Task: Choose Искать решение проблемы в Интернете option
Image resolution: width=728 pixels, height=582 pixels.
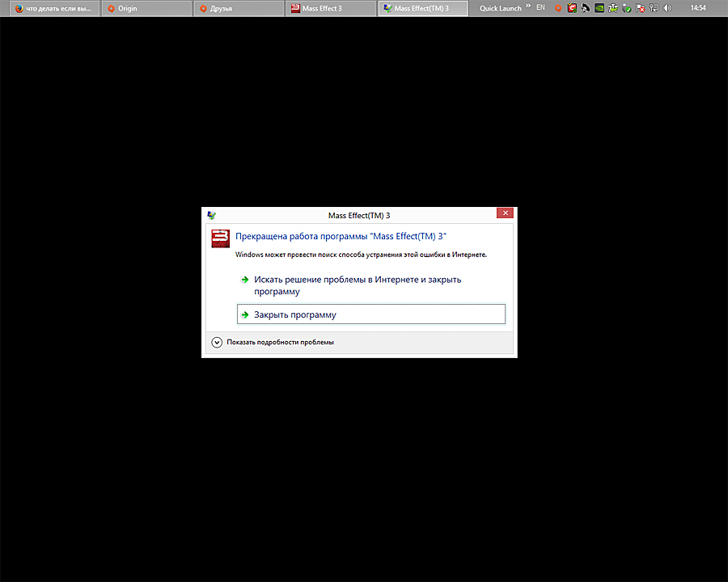Action: pos(371,285)
